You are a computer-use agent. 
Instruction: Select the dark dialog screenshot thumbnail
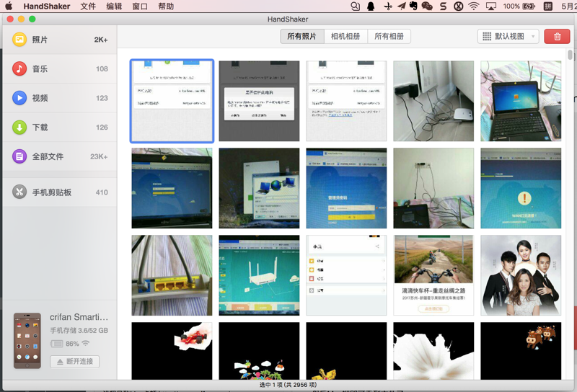tap(259, 101)
